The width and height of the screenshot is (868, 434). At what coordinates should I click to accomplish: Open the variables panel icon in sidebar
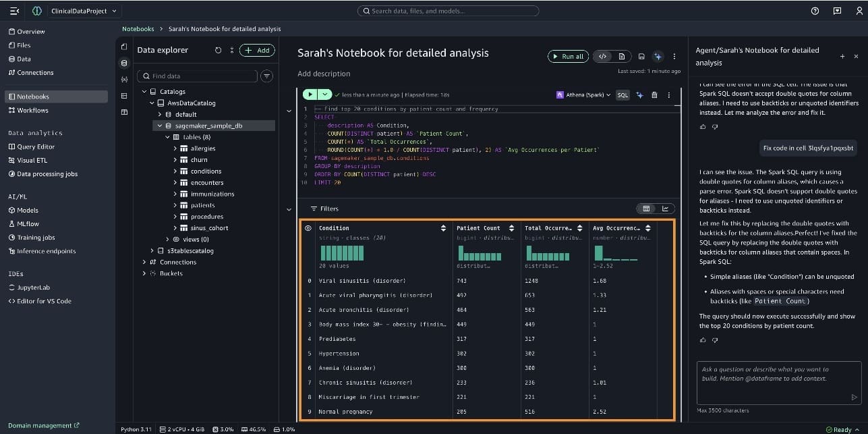(x=124, y=80)
